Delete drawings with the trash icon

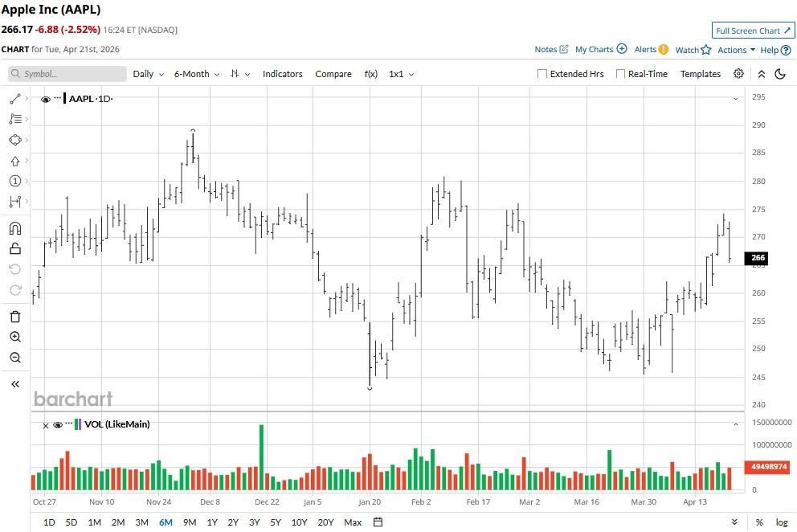[x=14, y=317]
